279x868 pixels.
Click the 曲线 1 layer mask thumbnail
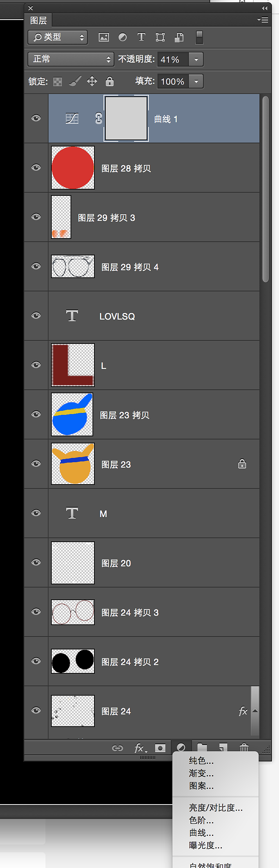(126, 118)
